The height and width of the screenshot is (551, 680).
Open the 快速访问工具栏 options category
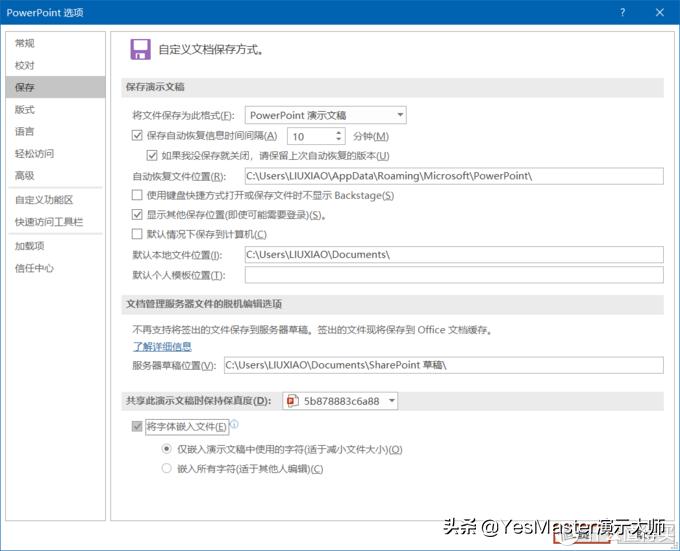(x=56, y=222)
